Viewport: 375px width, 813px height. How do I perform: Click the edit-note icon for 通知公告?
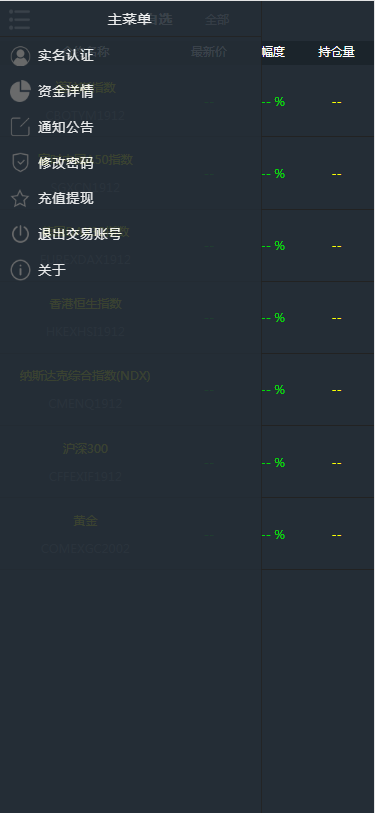pos(20,127)
